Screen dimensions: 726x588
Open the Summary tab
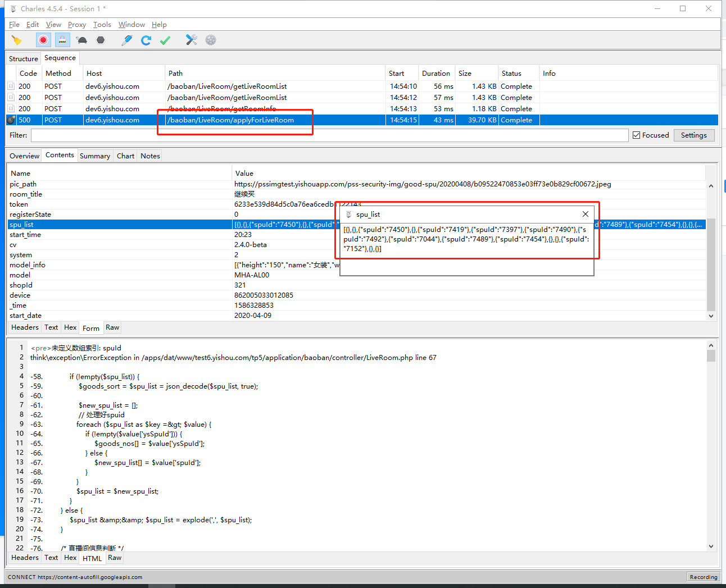(x=95, y=156)
